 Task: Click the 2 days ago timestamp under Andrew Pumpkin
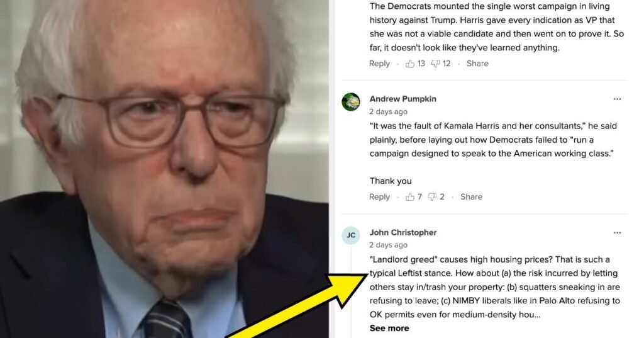click(x=388, y=112)
